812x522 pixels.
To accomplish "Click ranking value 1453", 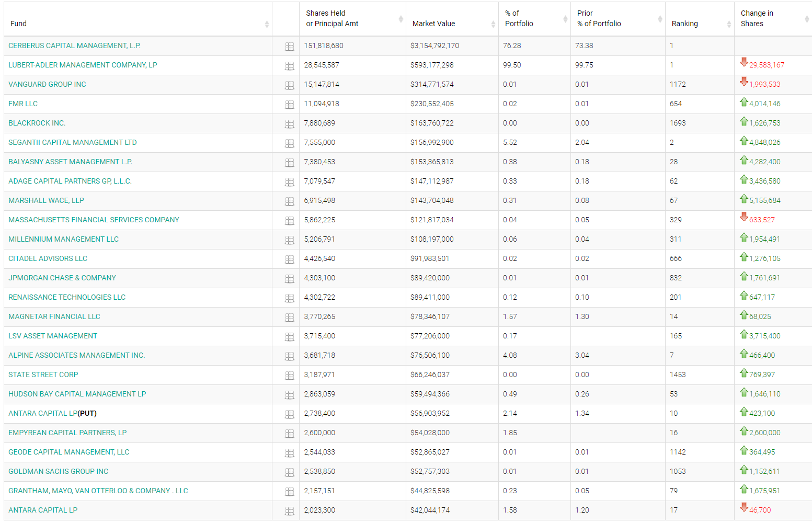I will coord(678,375).
